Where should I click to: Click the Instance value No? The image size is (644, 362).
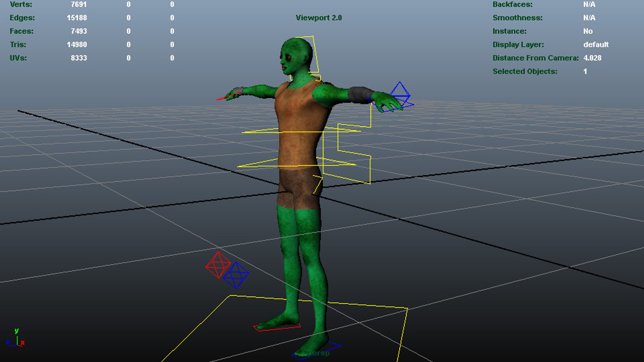click(x=588, y=31)
